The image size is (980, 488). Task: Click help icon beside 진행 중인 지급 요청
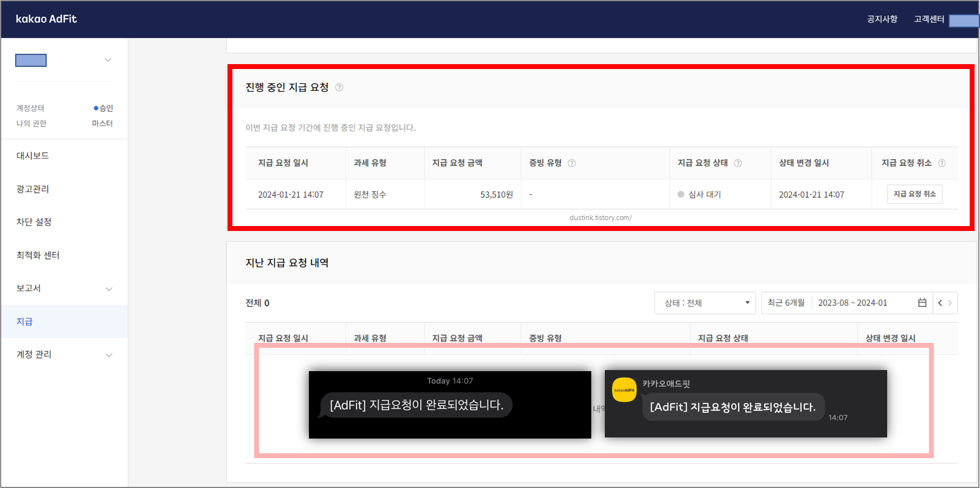click(x=339, y=87)
